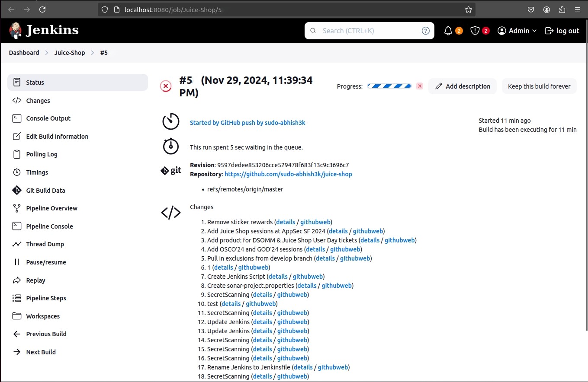Click the Replay arrow icon

(x=17, y=280)
